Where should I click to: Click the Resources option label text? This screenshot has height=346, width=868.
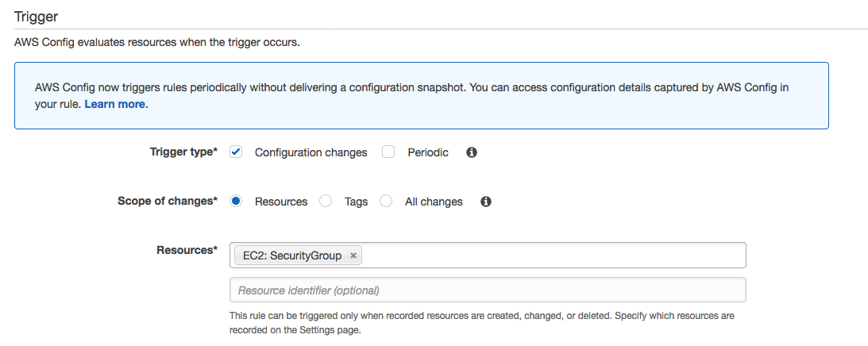[281, 202]
